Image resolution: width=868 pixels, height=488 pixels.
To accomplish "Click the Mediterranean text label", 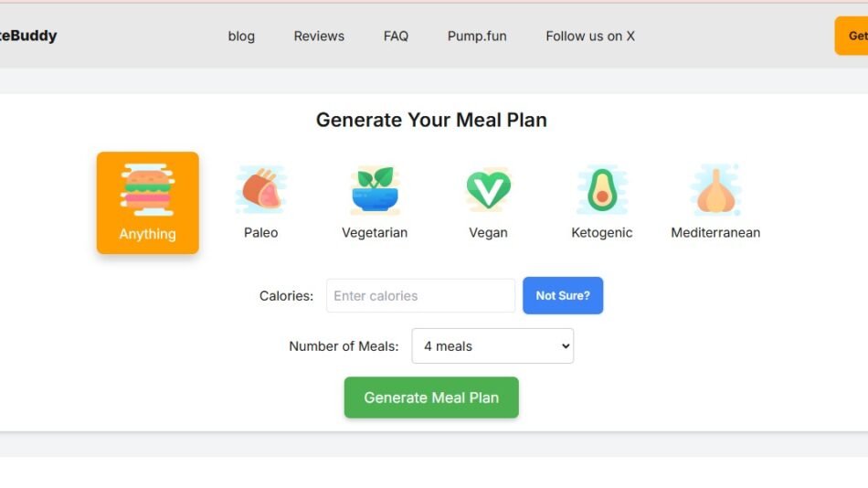I will pyautogui.click(x=715, y=233).
